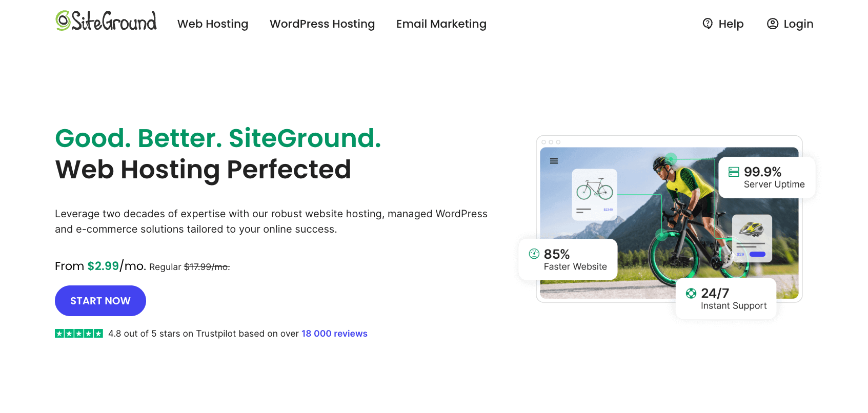868x413 pixels.
Task: Click the speedometer icon on Faster Website badge
Action: pos(534,253)
